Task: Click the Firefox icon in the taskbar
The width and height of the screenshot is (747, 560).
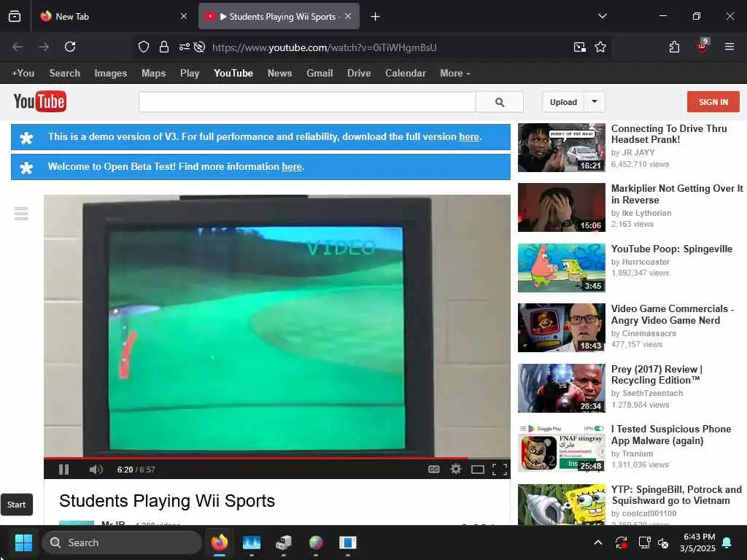Action: 219,542
